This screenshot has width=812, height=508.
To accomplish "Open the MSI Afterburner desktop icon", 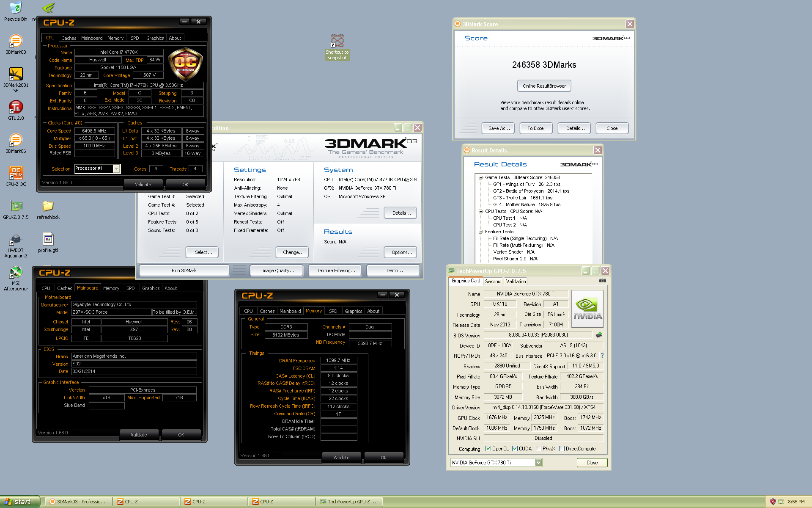I will pyautogui.click(x=16, y=279).
